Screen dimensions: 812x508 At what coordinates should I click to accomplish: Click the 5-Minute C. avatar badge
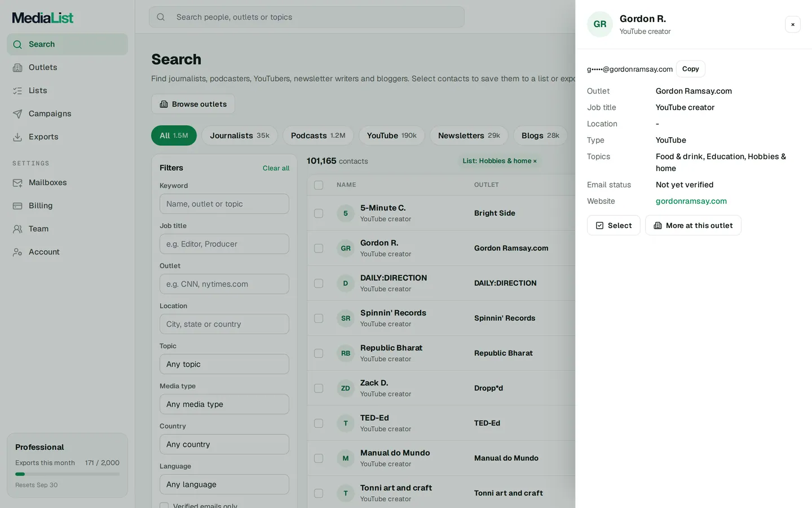click(346, 213)
